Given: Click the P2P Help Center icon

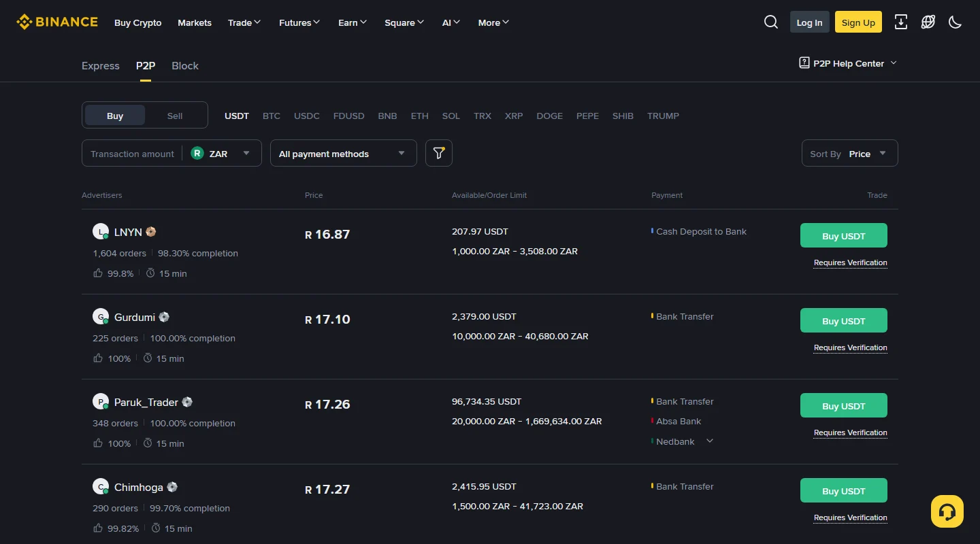Looking at the screenshot, I should pyautogui.click(x=804, y=63).
